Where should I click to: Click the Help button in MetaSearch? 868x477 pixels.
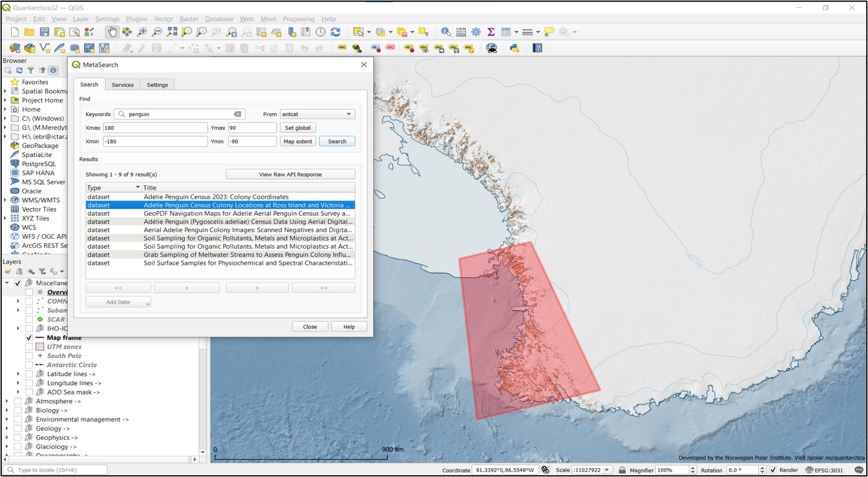[x=349, y=327]
